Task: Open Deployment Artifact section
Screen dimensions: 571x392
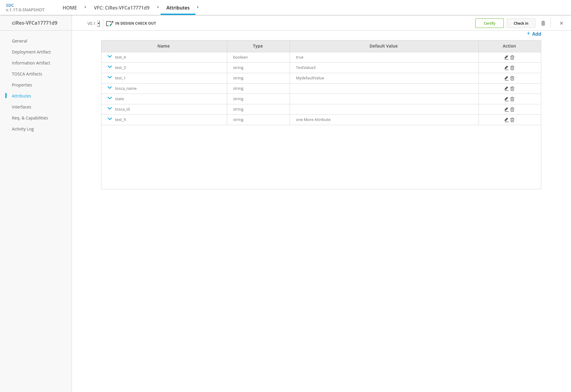Action: click(x=31, y=52)
